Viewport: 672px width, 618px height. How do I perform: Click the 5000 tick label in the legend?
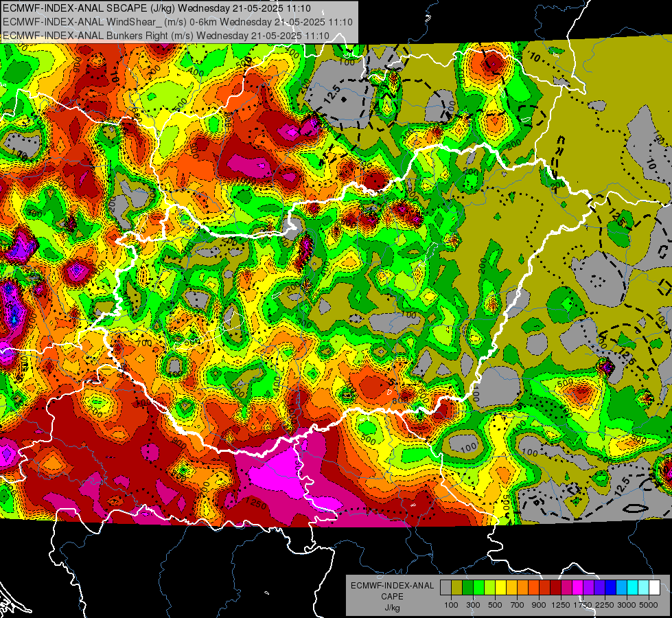pyautogui.click(x=649, y=605)
